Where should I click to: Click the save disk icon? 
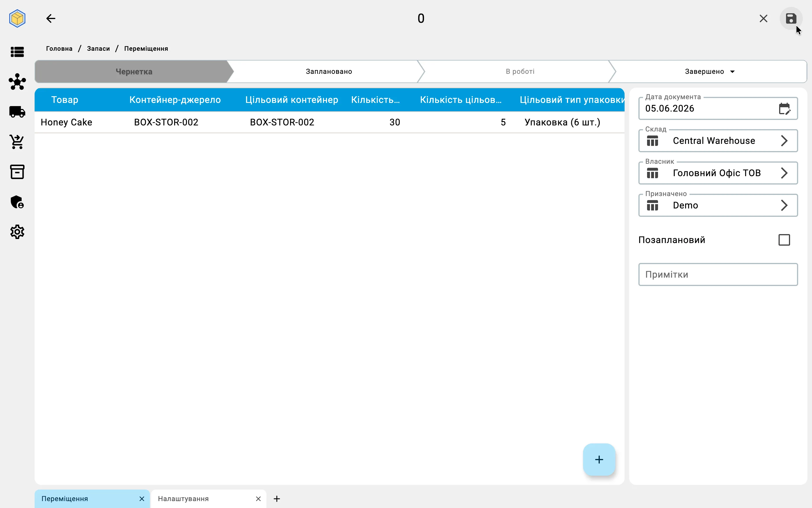(x=791, y=18)
